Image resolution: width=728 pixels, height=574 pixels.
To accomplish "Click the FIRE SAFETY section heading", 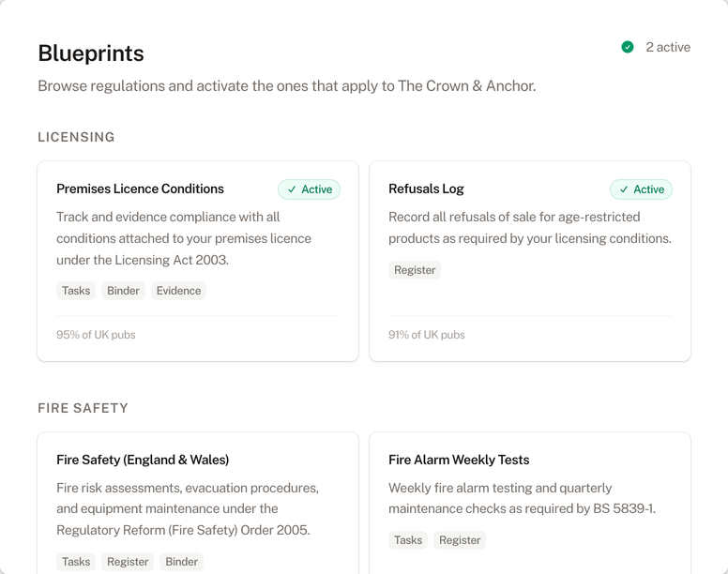I will tap(83, 408).
